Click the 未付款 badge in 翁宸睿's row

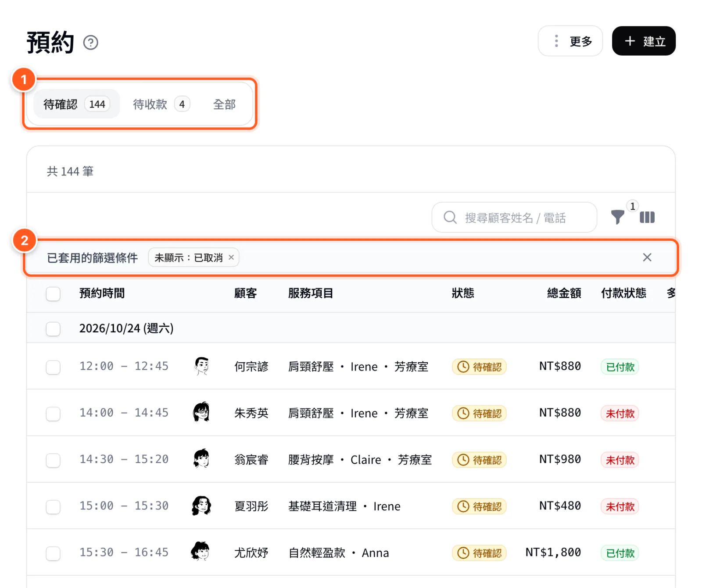tap(620, 460)
